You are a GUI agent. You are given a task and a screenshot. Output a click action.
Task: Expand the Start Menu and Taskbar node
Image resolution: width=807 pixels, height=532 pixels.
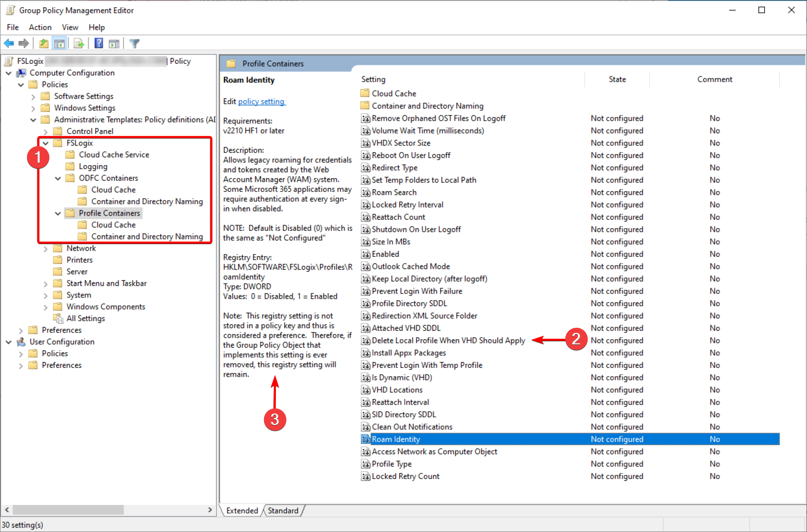pyautogui.click(x=46, y=284)
